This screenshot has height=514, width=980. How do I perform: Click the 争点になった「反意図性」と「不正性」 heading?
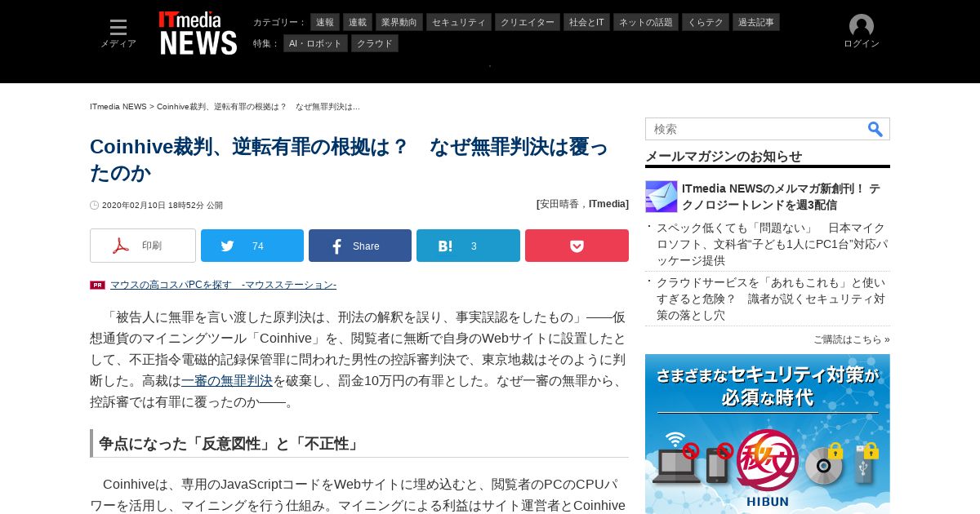click(x=229, y=444)
